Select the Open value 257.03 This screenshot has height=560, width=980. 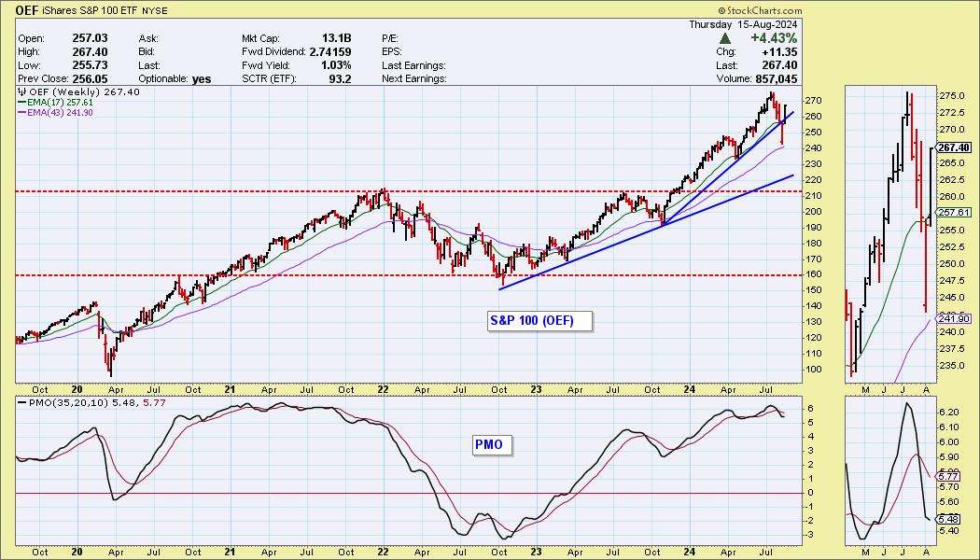88,38
